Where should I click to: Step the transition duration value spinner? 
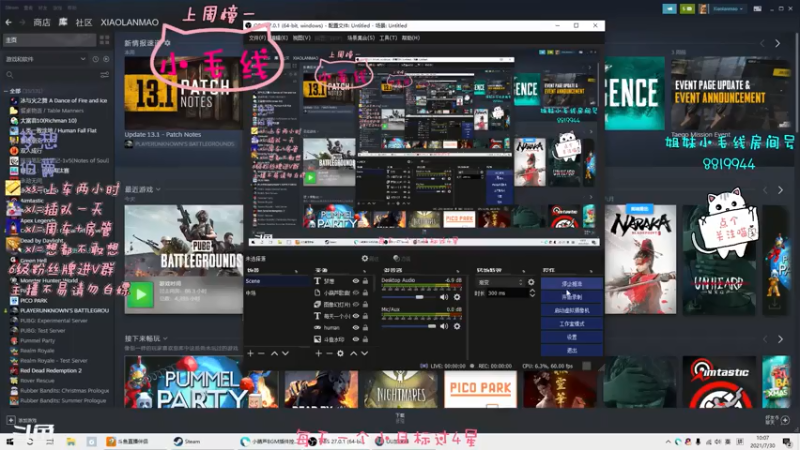(532, 293)
